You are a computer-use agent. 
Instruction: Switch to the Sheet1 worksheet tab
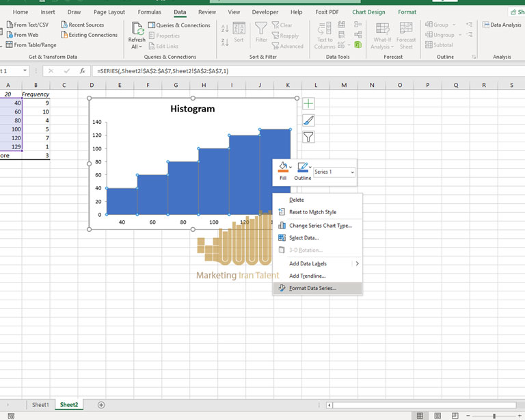(40, 405)
